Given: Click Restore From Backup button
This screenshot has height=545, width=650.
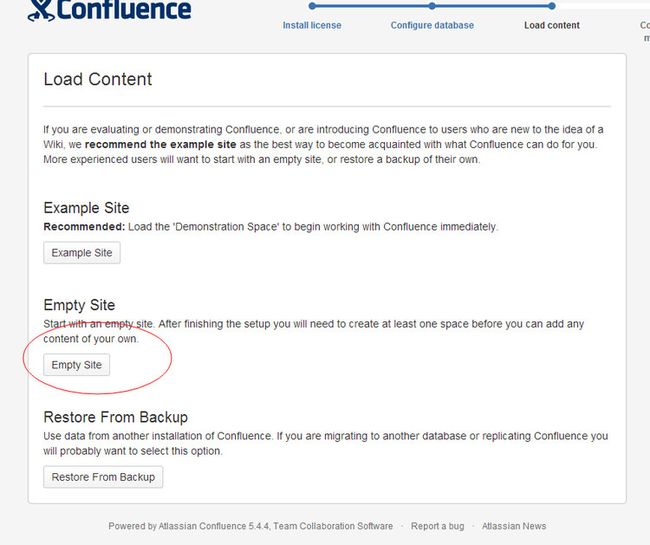Looking at the screenshot, I should pos(103,477).
